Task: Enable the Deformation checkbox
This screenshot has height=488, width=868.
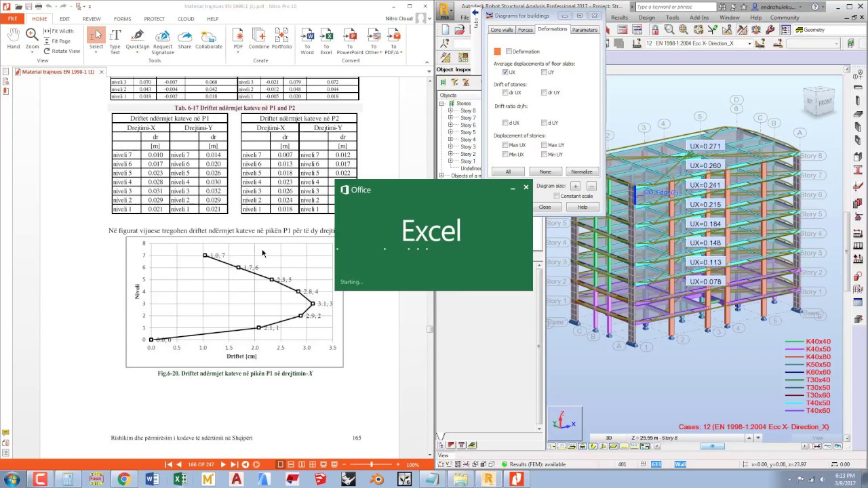Action: (x=509, y=52)
